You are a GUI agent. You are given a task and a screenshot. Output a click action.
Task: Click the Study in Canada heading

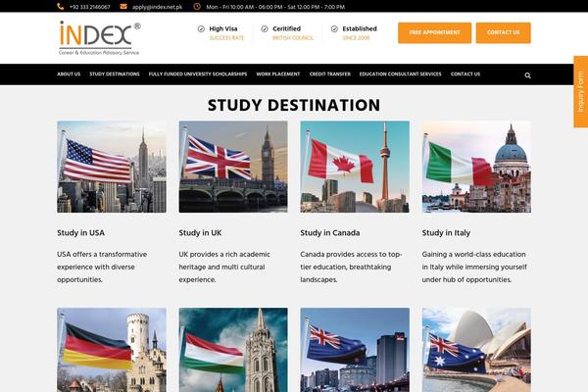[x=330, y=233]
